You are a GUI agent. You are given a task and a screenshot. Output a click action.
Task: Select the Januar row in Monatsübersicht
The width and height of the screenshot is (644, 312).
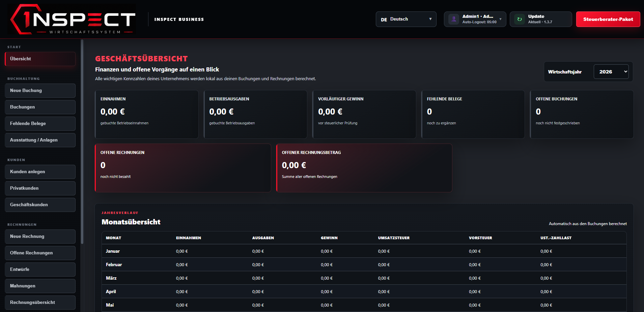click(364, 251)
